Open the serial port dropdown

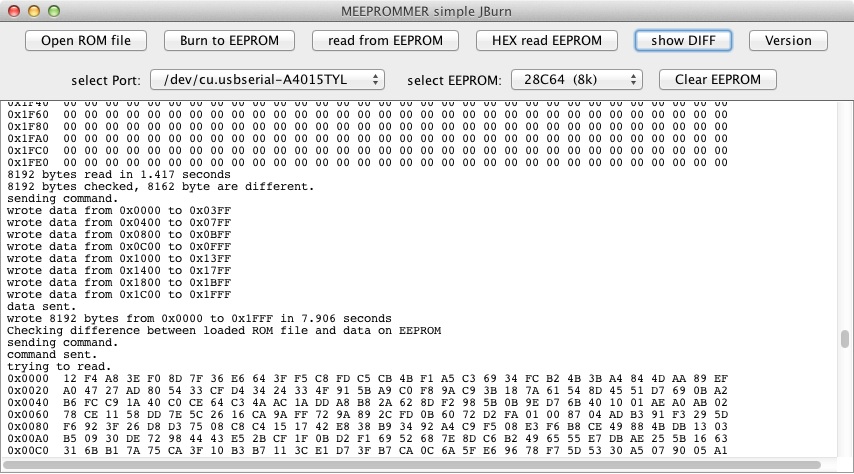267,79
